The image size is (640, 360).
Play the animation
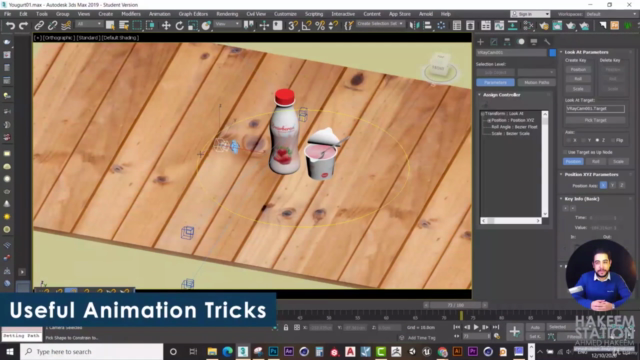tap(476, 327)
